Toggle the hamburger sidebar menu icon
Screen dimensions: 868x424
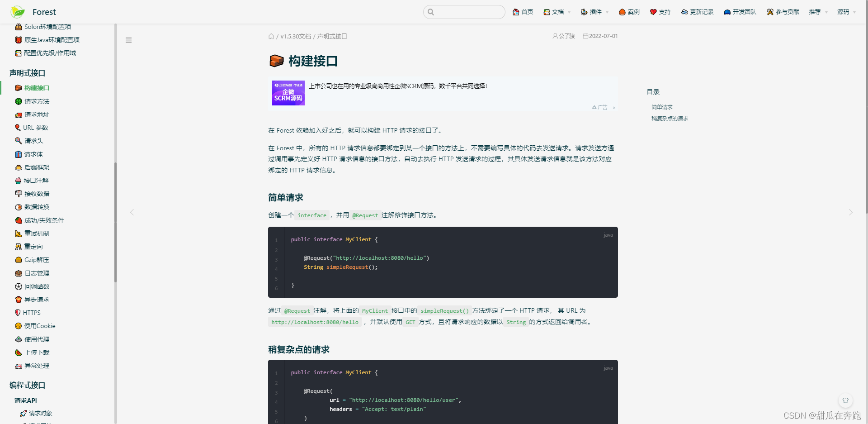[129, 40]
